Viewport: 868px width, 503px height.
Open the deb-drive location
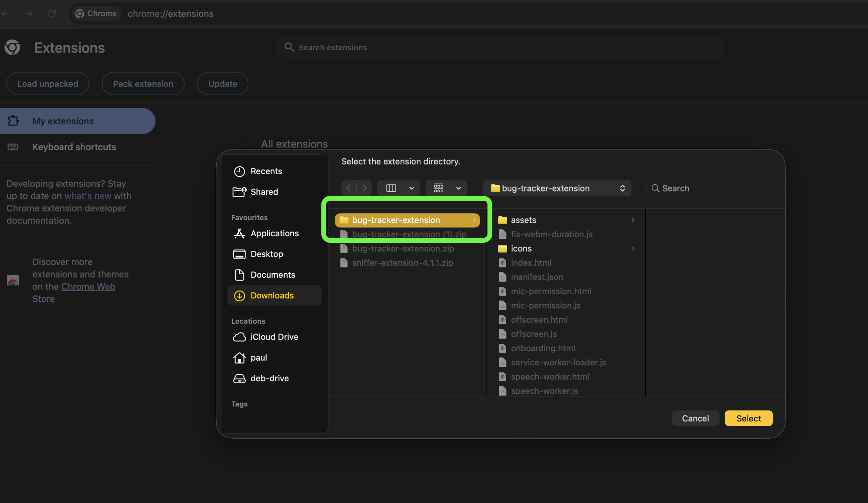click(x=269, y=378)
